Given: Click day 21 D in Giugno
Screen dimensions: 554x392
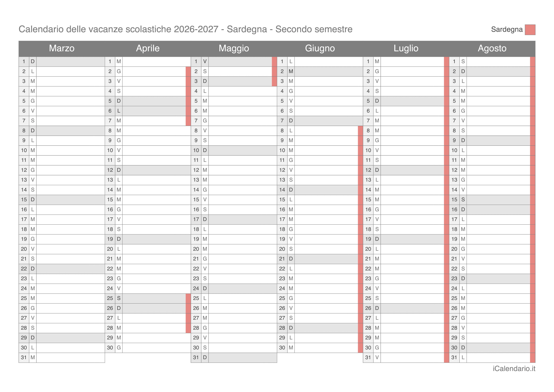Looking at the screenshot, I should 320,259.
